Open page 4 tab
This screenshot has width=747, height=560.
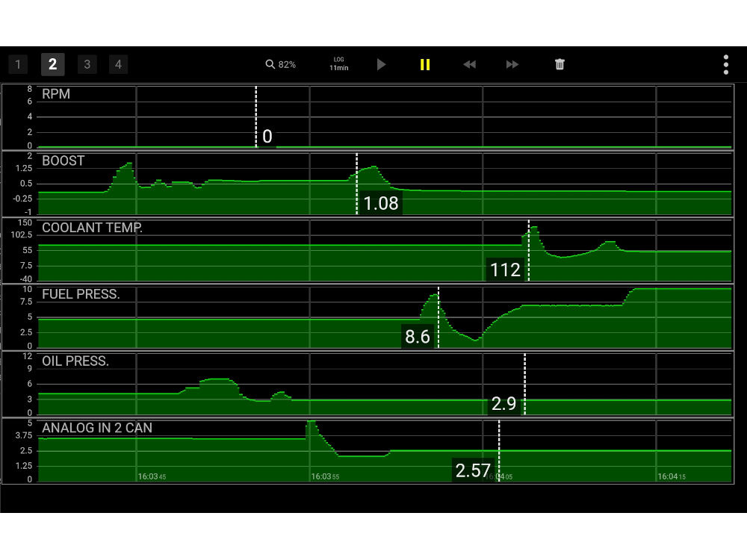click(118, 65)
